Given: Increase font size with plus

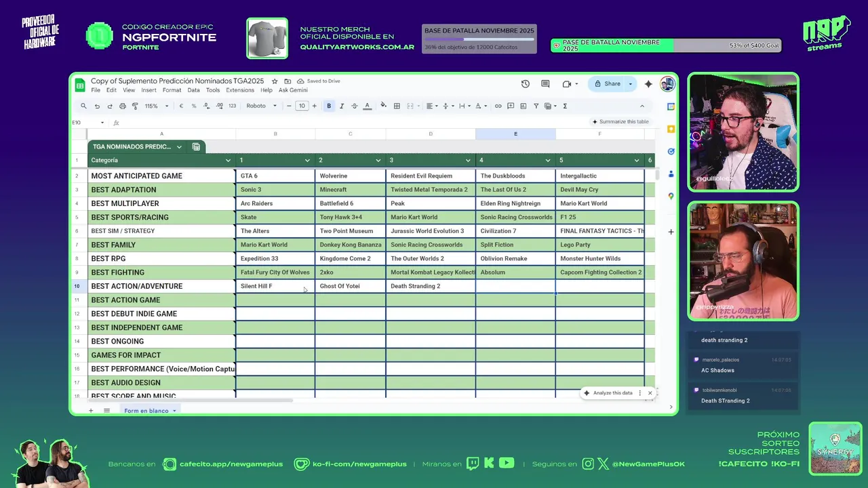Looking at the screenshot, I should tap(314, 106).
